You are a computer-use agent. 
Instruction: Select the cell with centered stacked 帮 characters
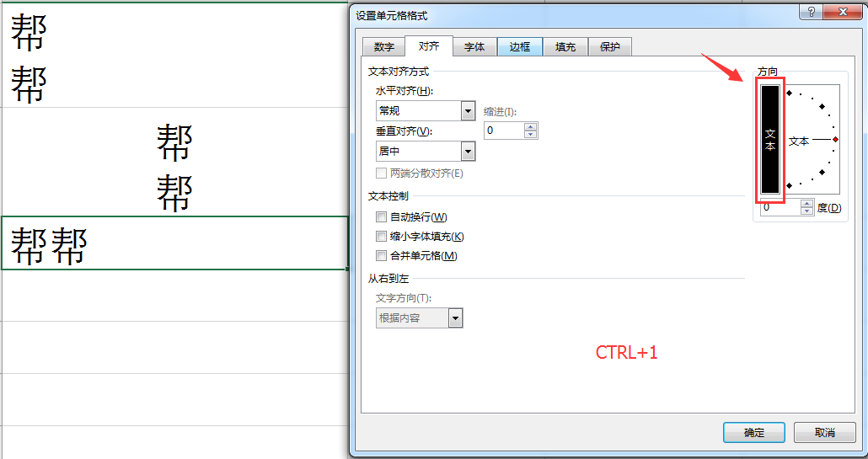click(174, 162)
